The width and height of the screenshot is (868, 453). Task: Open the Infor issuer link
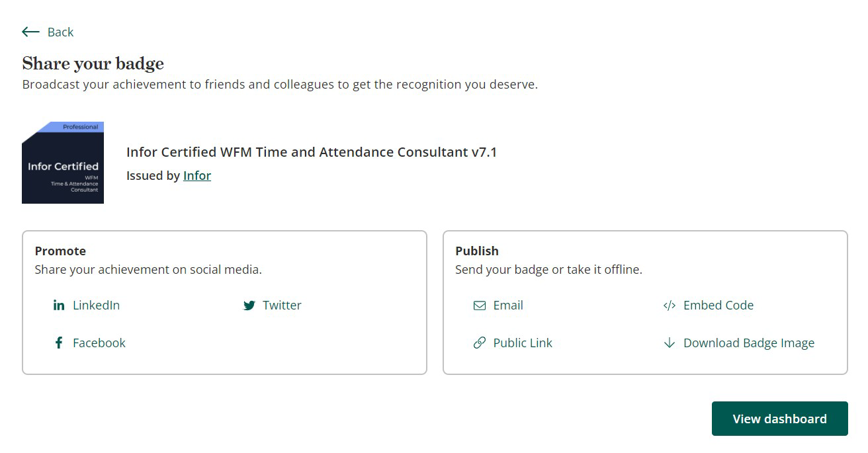point(197,175)
